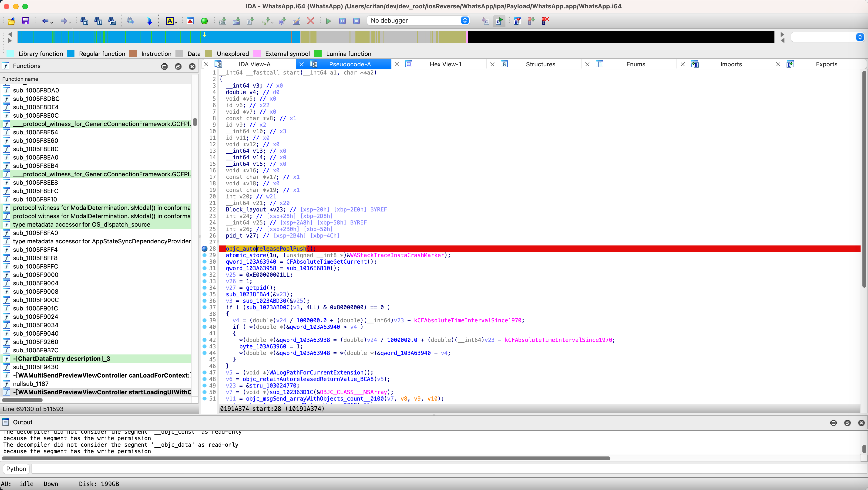Click the yellow 'A' text style icon

point(169,21)
